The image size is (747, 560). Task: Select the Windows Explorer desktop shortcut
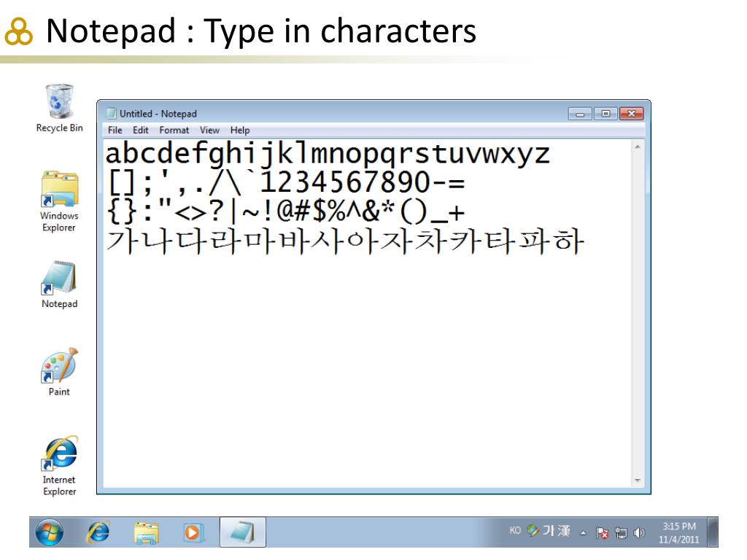point(59,201)
